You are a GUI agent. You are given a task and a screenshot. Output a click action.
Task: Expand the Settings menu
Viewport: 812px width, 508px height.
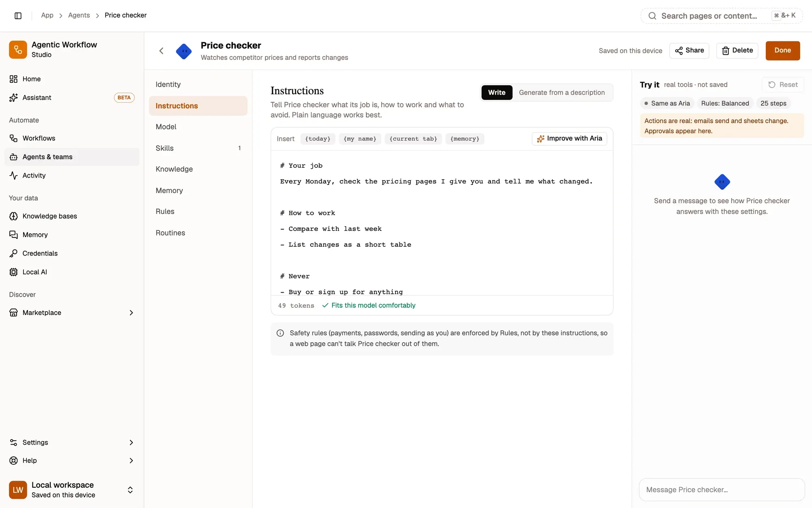(x=72, y=442)
